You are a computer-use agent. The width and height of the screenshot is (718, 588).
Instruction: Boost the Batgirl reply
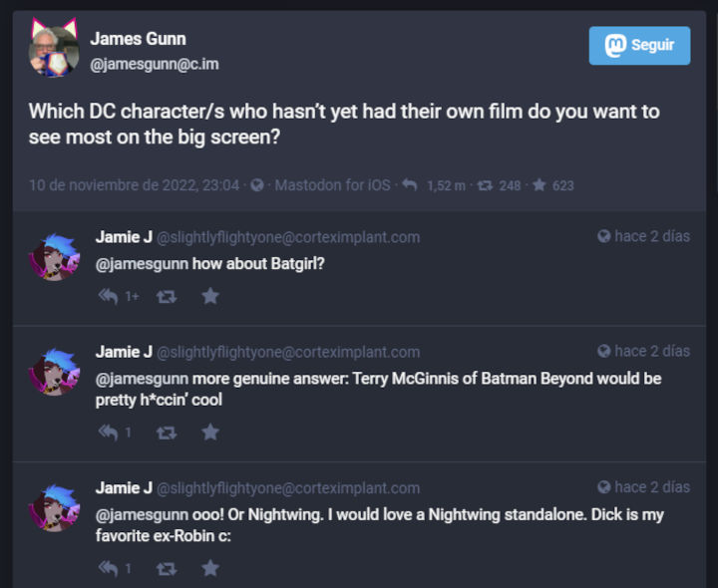click(x=167, y=296)
